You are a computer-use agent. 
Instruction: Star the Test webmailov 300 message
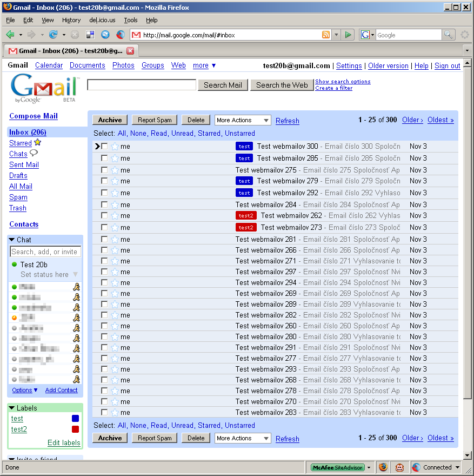(115, 147)
